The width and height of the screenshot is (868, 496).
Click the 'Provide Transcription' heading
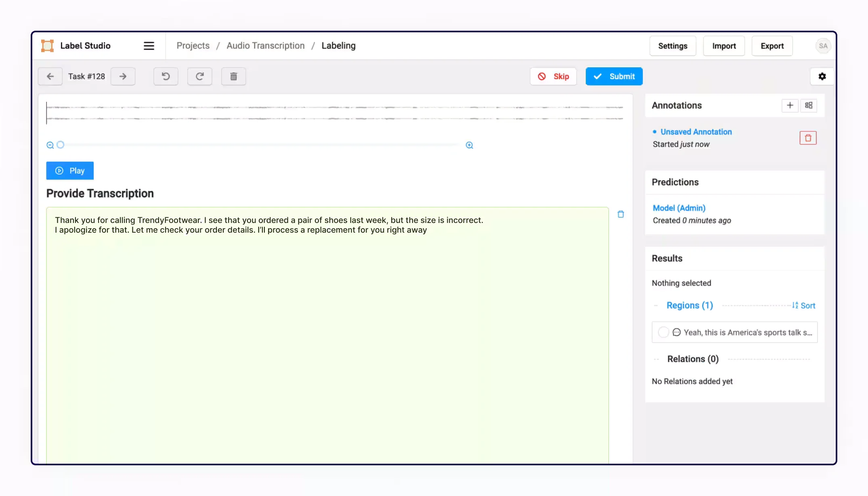click(100, 193)
